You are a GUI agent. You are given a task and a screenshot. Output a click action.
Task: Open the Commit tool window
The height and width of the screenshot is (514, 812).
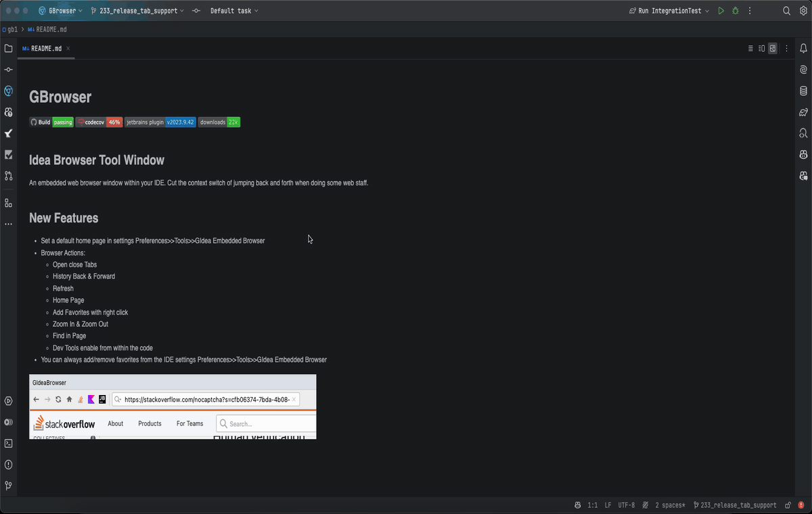click(x=8, y=70)
